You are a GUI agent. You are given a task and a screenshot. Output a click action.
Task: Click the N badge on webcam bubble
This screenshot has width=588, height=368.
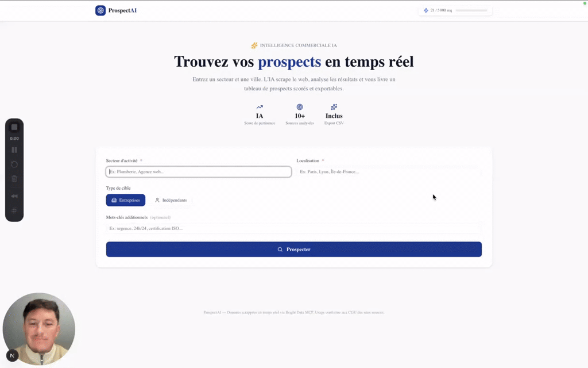[x=13, y=355]
